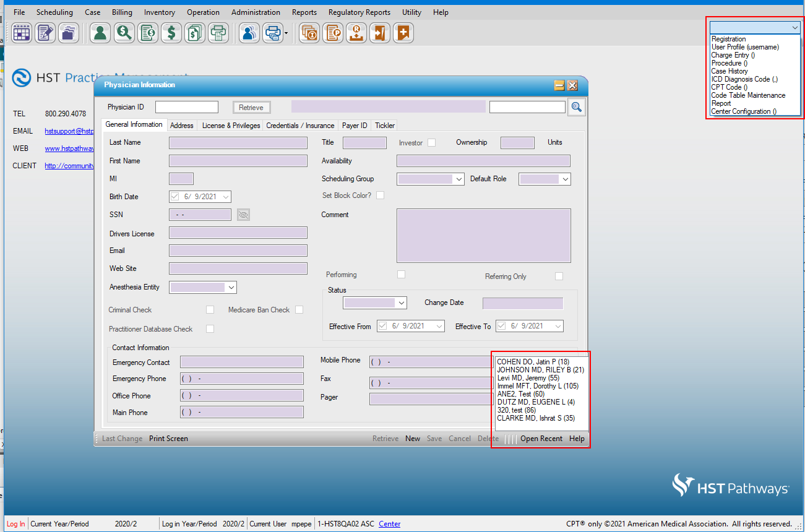
Task: Click the blue two-person physician icon
Action: [x=249, y=33]
